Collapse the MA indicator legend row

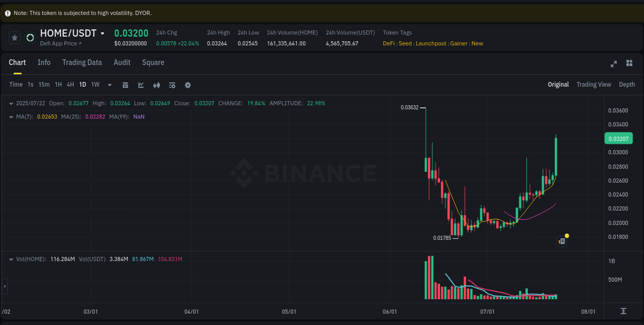point(11,117)
